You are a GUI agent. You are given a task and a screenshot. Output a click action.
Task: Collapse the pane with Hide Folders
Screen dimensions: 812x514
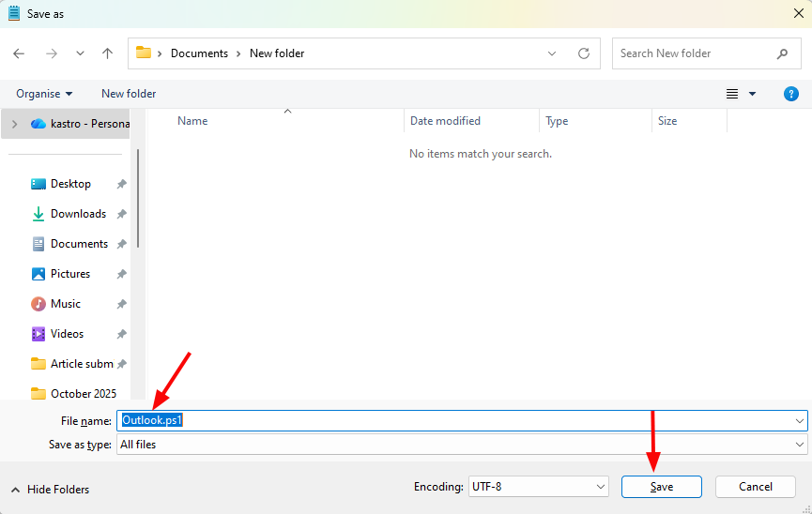pos(50,490)
